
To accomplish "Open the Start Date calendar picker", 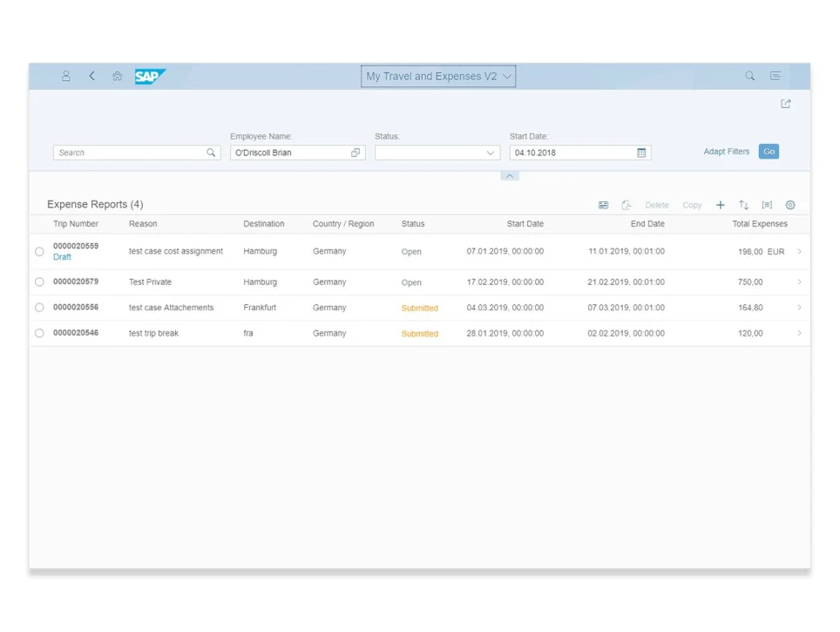I will click(x=641, y=153).
